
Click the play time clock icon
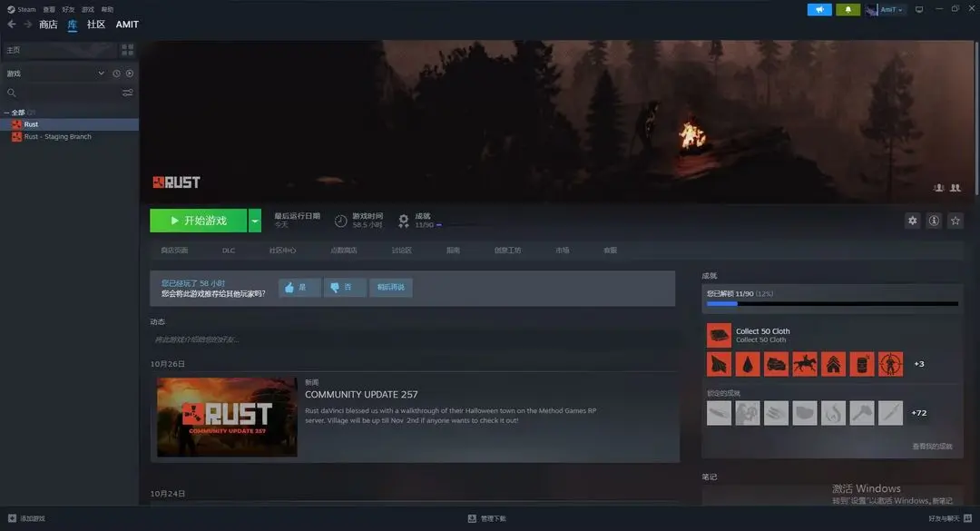click(x=340, y=221)
